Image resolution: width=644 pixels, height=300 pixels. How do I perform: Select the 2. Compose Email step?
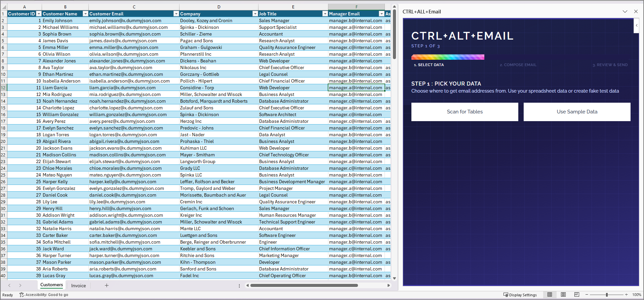(518, 65)
